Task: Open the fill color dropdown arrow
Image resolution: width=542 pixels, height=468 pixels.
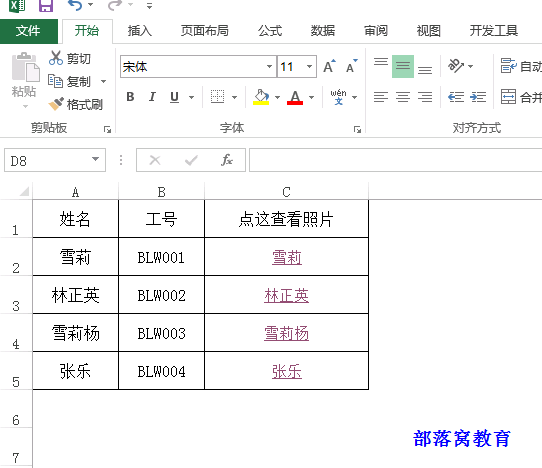Action: point(277,97)
